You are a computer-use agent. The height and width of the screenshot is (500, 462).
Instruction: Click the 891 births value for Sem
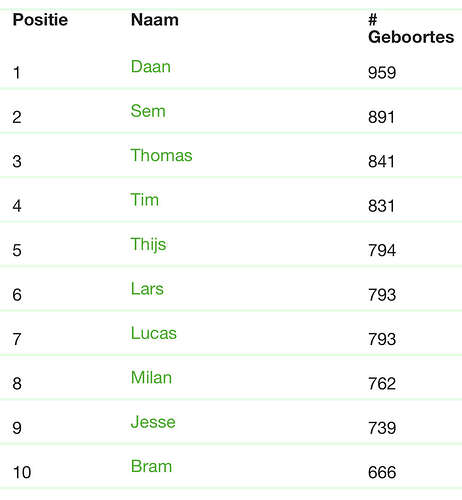pos(381,117)
